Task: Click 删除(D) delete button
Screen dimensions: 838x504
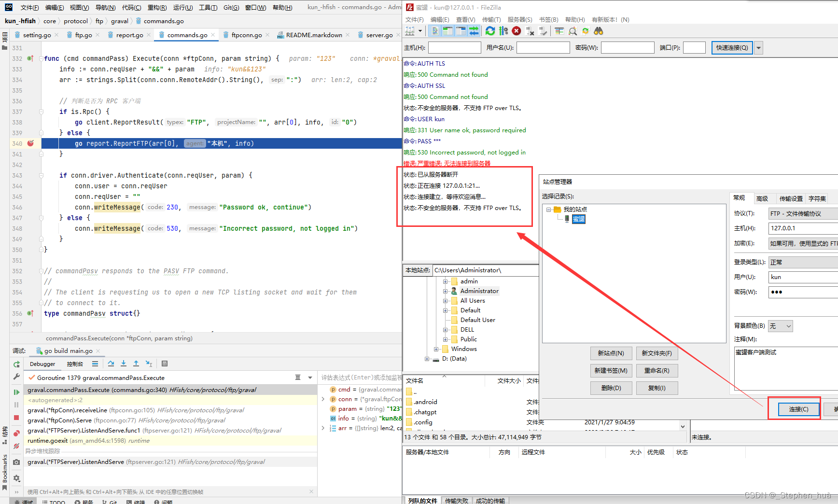Action: (611, 388)
